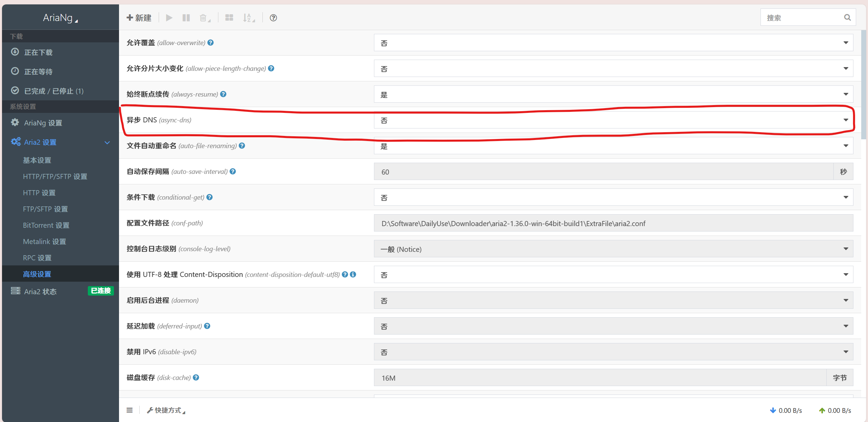Click the Waiting clock icon

tap(15, 71)
